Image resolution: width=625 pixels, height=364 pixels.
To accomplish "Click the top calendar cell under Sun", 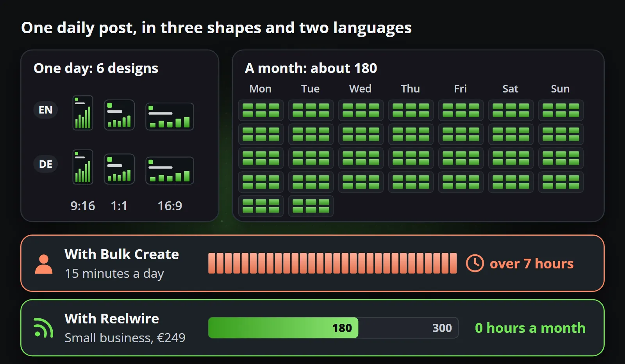I will pyautogui.click(x=561, y=110).
